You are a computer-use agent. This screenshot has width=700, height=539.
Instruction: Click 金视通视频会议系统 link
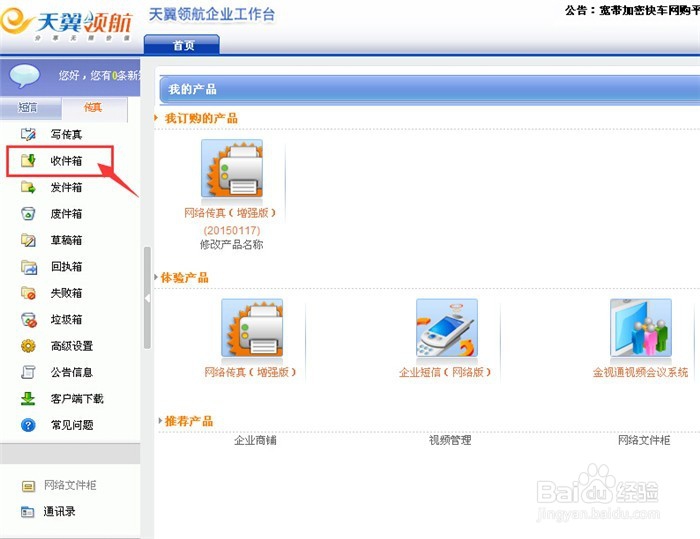click(x=640, y=372)
